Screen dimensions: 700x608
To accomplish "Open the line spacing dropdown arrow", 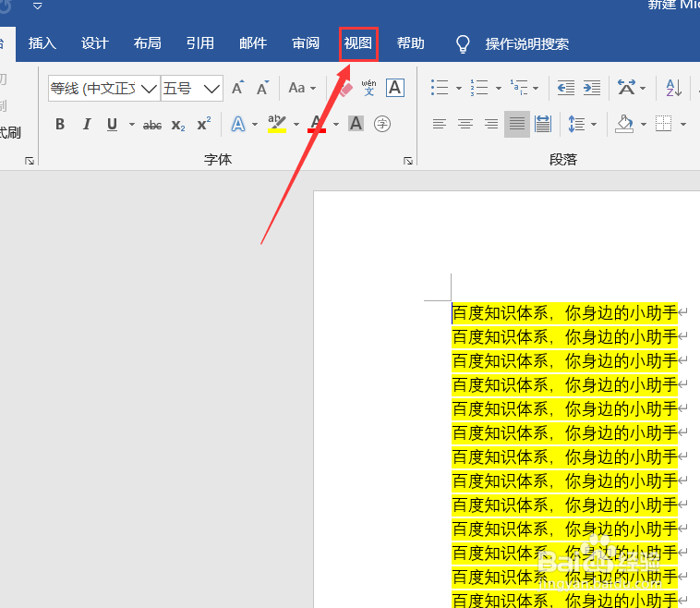I will click(x=594, y=124).
